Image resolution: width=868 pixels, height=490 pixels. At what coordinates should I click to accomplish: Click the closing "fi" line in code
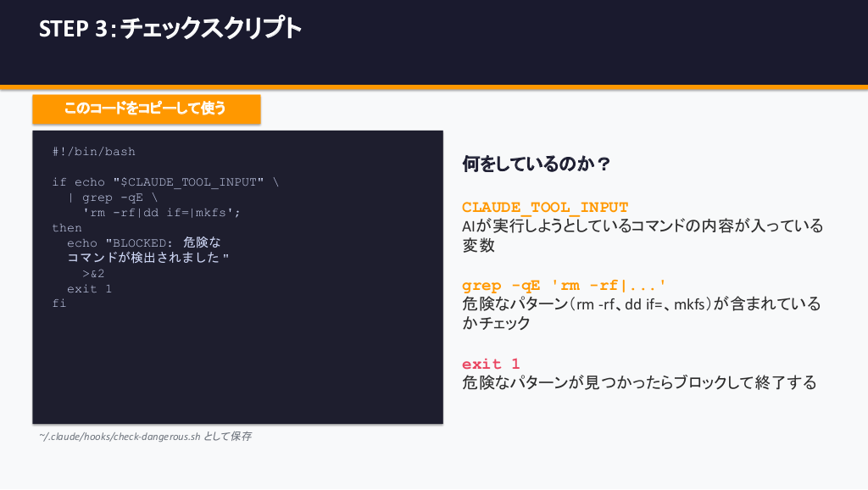(x=58, y=303)
